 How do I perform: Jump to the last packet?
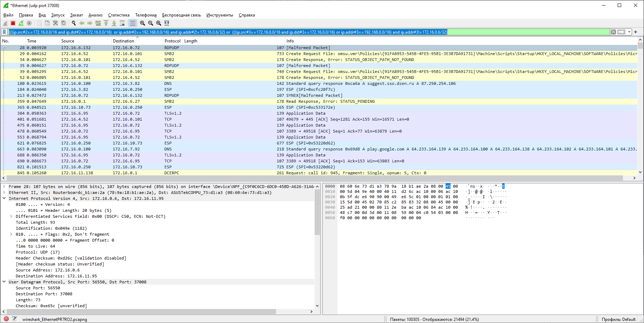click(x=114, y=23)
